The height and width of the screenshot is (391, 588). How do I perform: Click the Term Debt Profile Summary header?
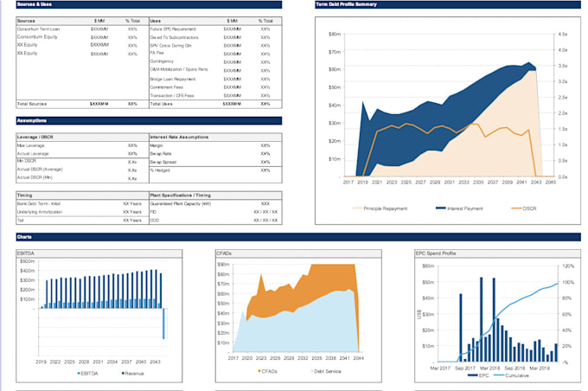(448, 4)
